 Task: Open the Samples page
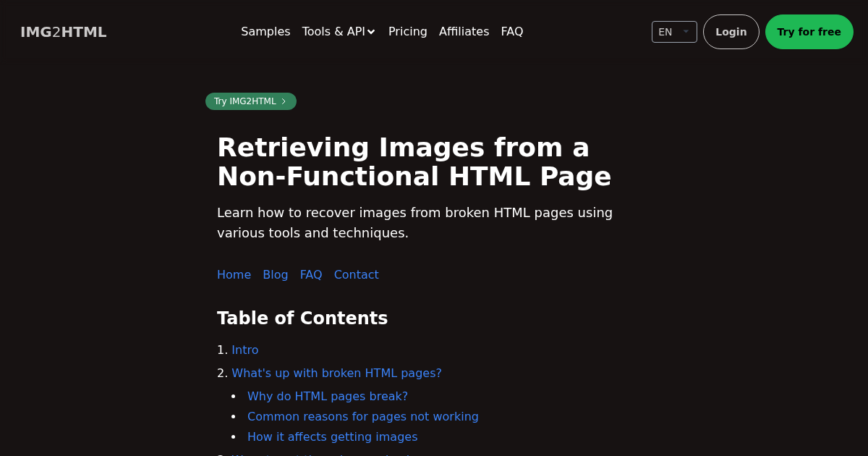tap(265, 32)
